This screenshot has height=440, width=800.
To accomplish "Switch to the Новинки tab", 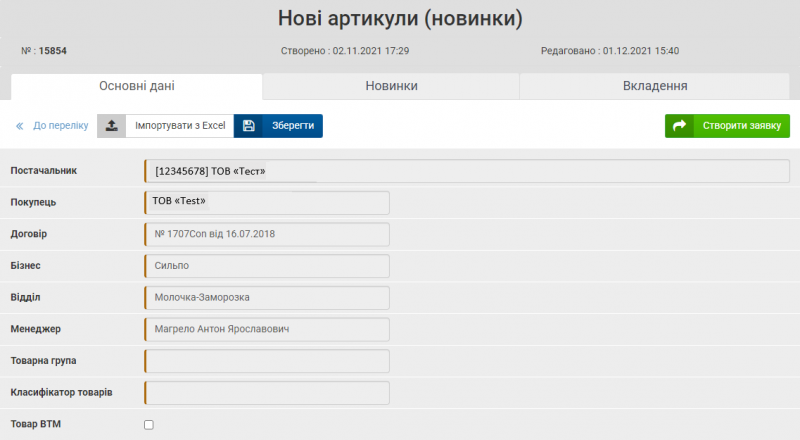I will 391,86.
